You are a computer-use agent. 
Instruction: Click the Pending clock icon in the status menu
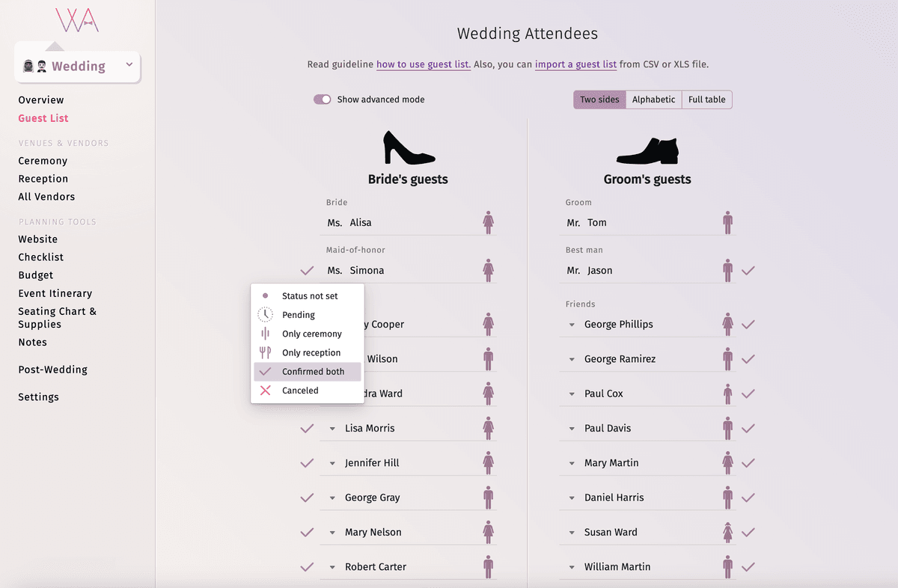[265, 314]
